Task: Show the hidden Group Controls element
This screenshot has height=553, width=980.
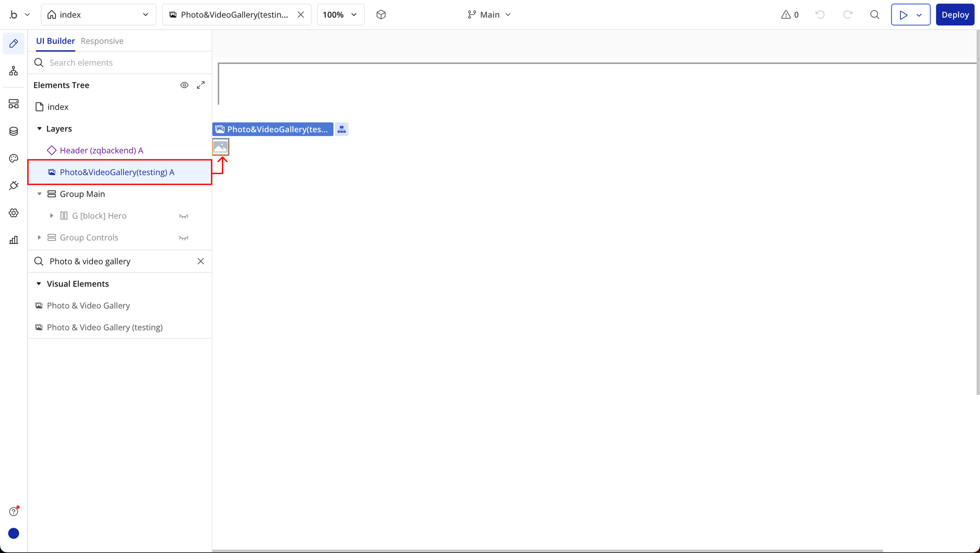Action: pyautogui.click(x=184, y=238)
